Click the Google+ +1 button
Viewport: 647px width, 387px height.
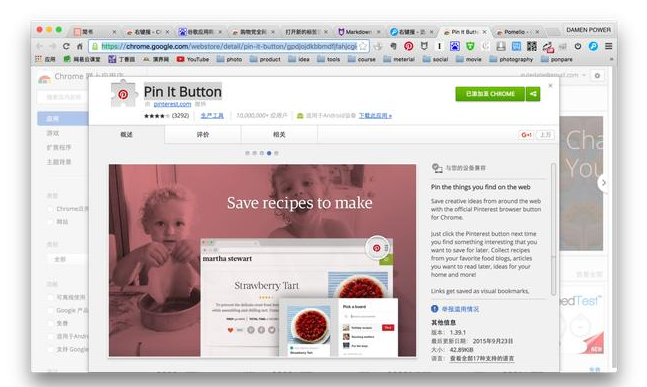526,135
